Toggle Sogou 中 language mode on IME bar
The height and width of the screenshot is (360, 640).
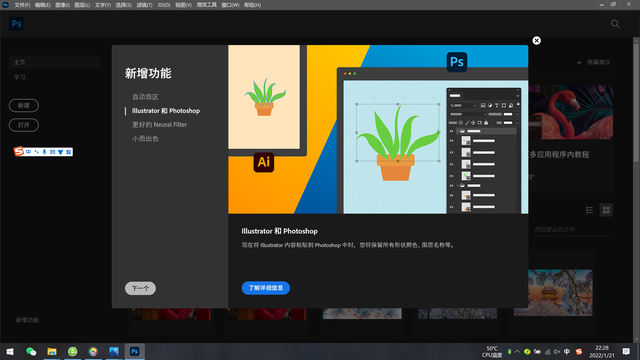point(29,152)
